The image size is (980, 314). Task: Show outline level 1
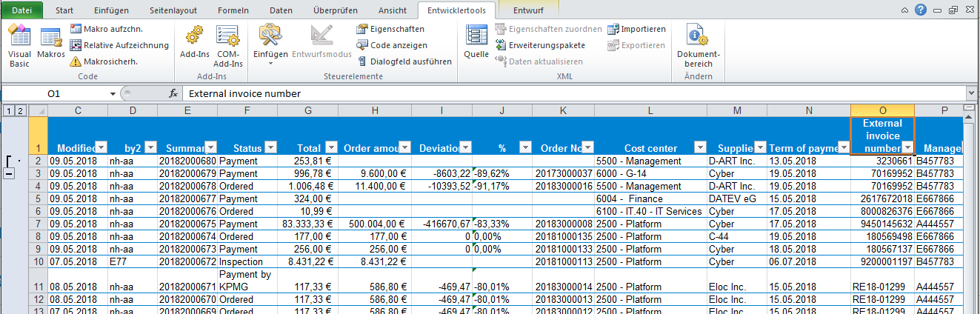[7, 111]
